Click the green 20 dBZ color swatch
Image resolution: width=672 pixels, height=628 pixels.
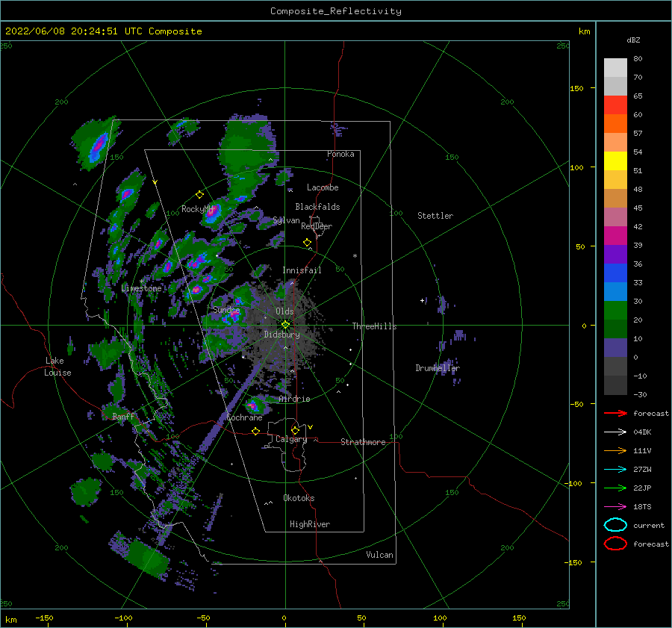click(615, 310)
